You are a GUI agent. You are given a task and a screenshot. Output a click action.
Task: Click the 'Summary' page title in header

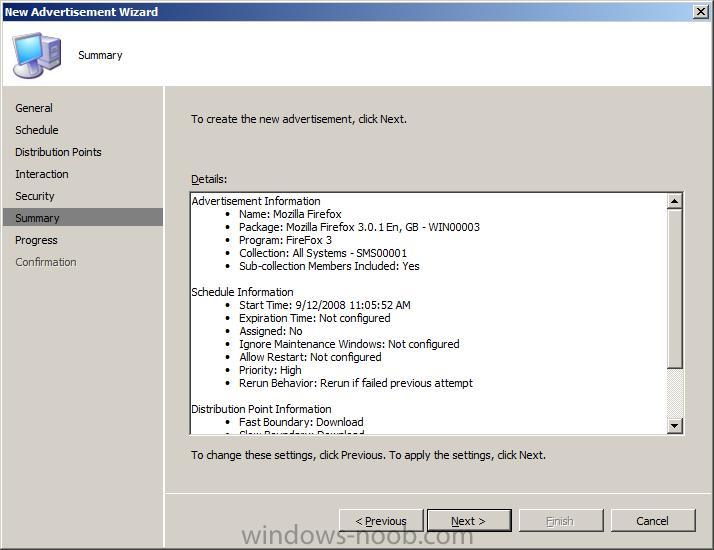pyautogui.click(x=100, y=55)
